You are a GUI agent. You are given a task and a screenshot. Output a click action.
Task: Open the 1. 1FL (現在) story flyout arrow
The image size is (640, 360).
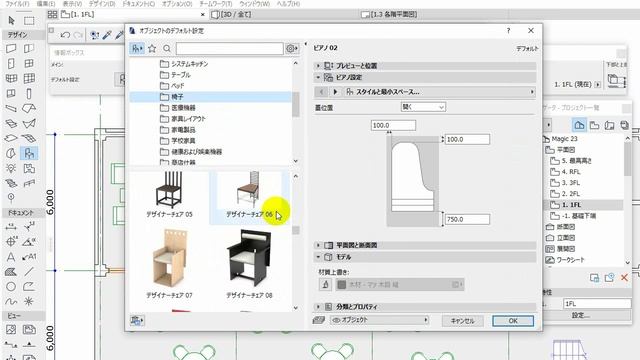click(598, 84)
